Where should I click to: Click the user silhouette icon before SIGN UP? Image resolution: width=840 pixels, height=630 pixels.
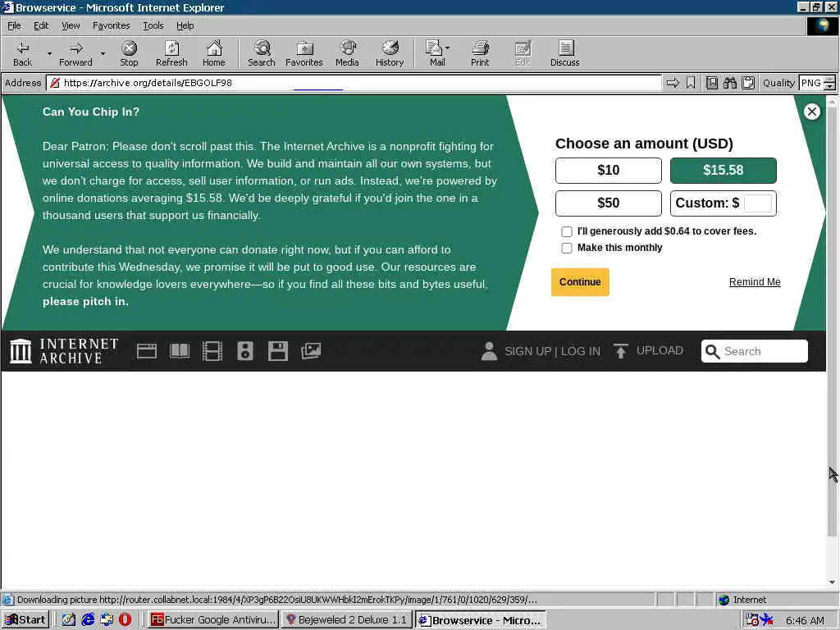pos(489,351)
